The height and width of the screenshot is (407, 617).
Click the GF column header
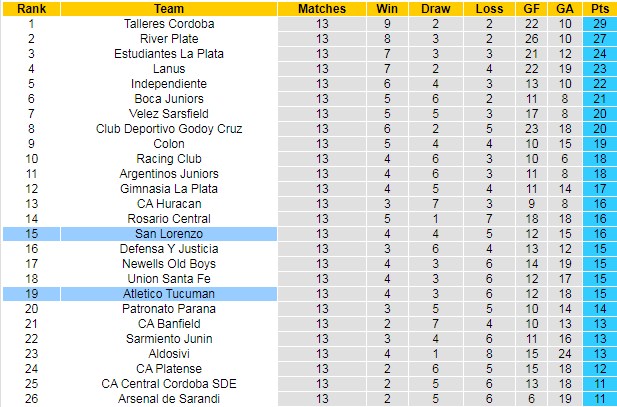533,8
